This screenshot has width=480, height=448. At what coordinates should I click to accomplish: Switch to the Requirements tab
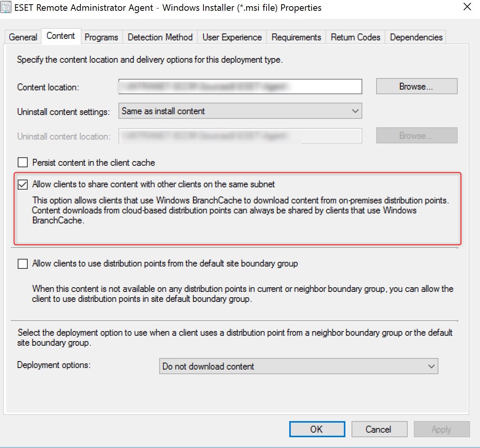tap(296, 37)
